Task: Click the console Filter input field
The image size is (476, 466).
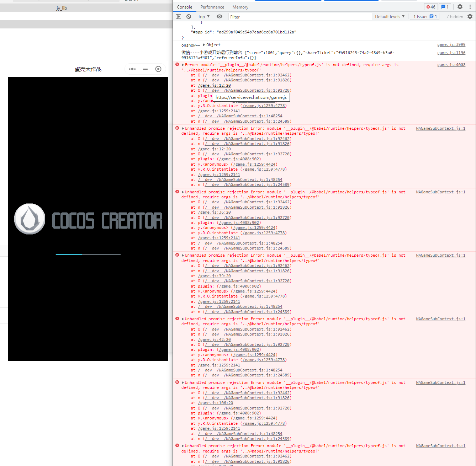Action: tap(300, 17)
